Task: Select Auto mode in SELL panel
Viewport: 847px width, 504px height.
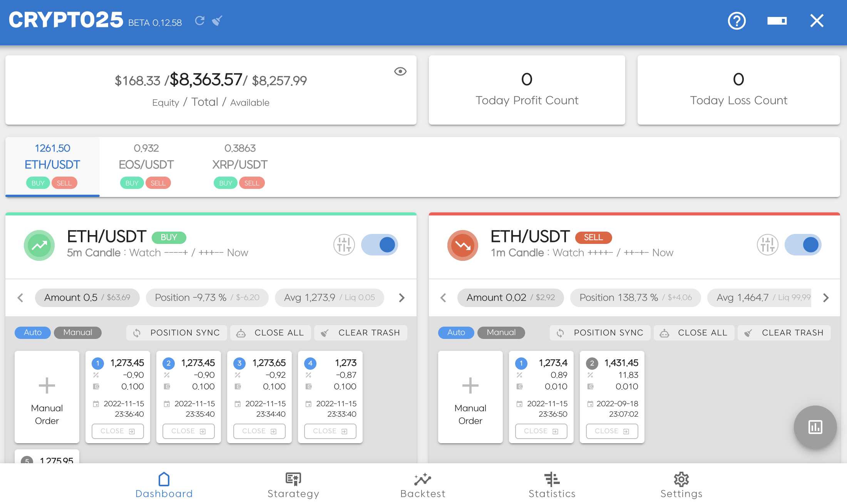Action: 456,332
